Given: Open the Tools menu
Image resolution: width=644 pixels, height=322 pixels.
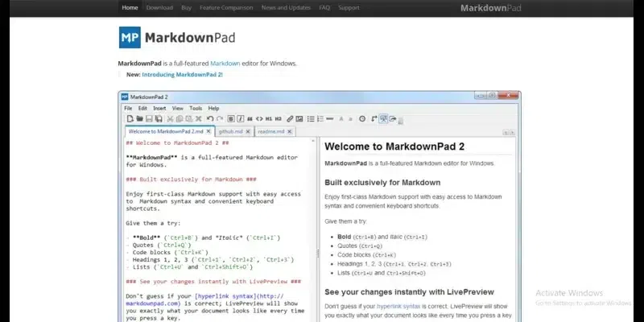Looking at the screenshot, I should 196,109.
